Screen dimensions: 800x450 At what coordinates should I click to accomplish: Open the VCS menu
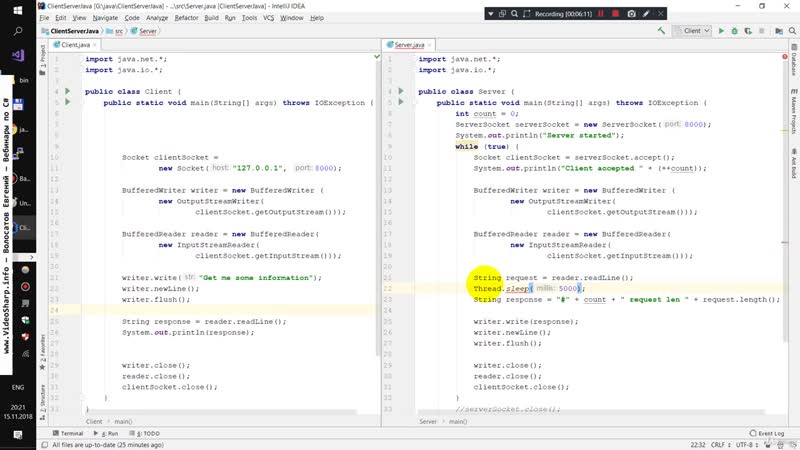point(268,18)
